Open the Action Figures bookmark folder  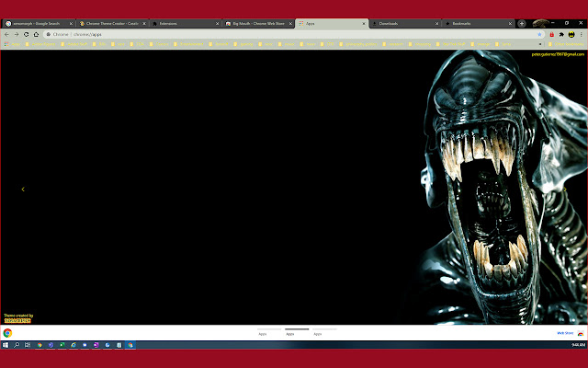tap(40, 44)
